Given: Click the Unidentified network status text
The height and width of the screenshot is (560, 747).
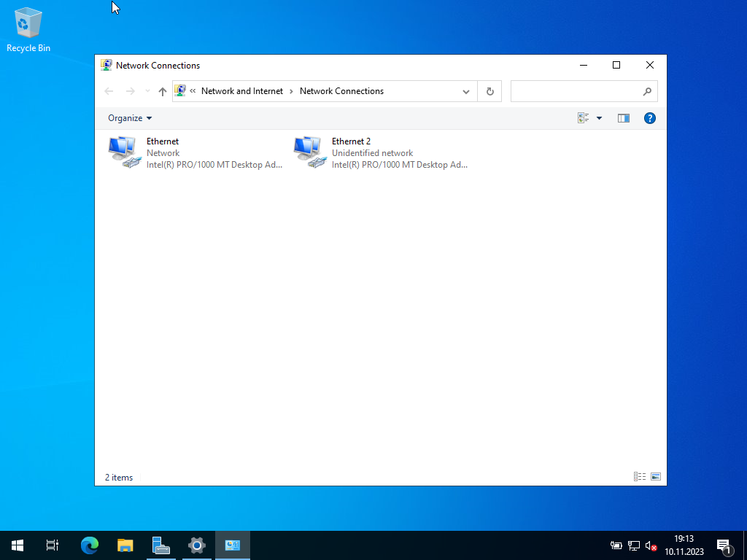Looking at the screenshot, I should [373, 153].
